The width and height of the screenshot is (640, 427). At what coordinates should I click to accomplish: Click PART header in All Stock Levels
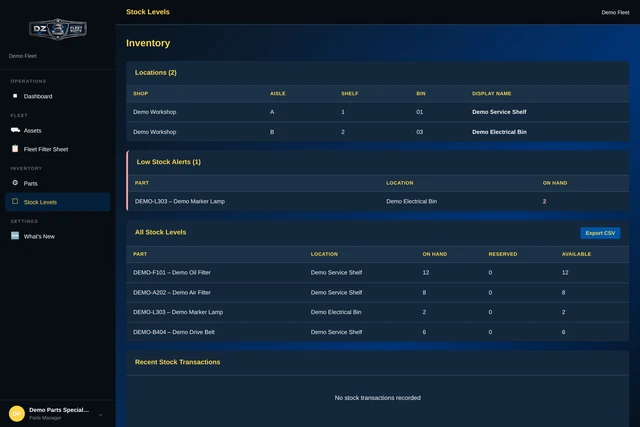(x=140, y=254)
